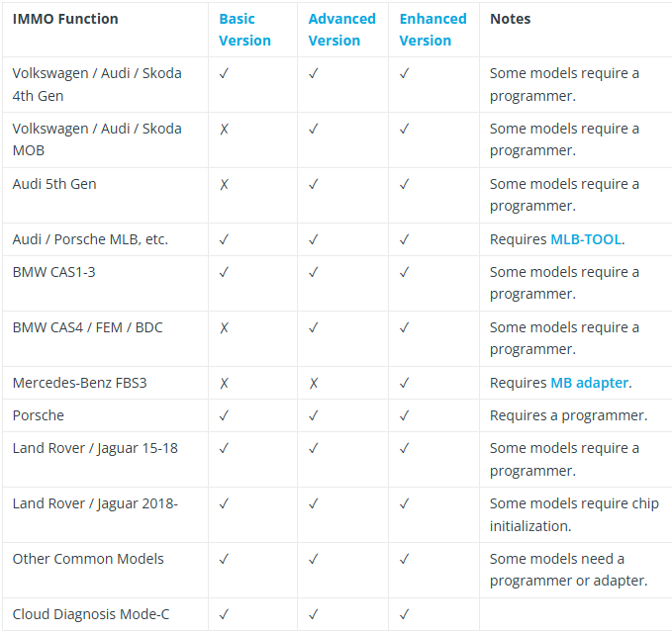The height and width of the screenshot is (633, 672).
Task: Open the Advanced Version link
Action: click(x=342, y=30)
